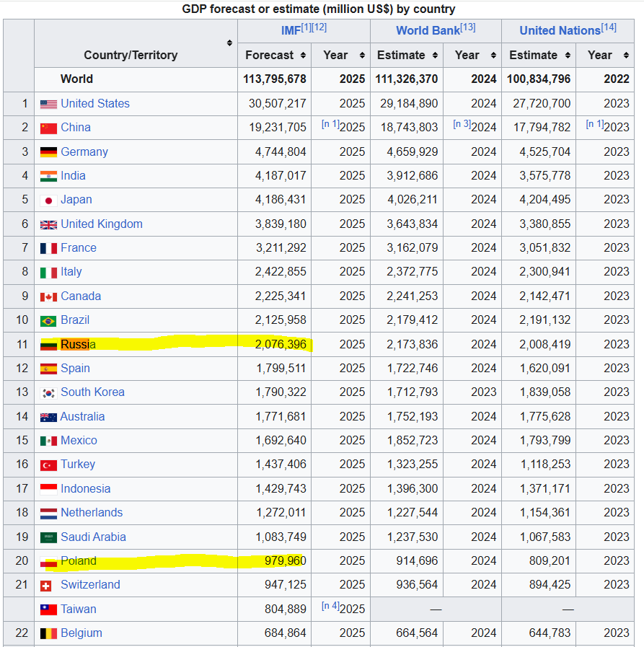This screenshot has width=644, height=647.
Task: Follow the Saudi Arabia country link
Action: [x=93, y=537]
